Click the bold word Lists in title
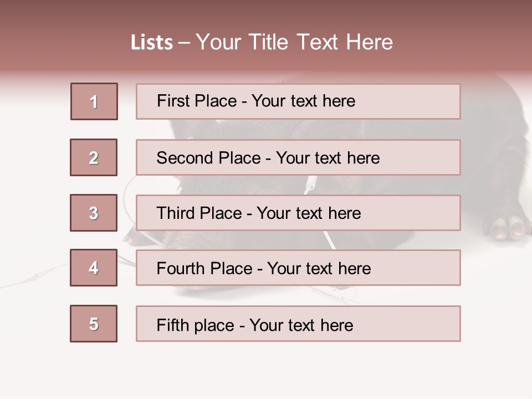 click(152, 43)
